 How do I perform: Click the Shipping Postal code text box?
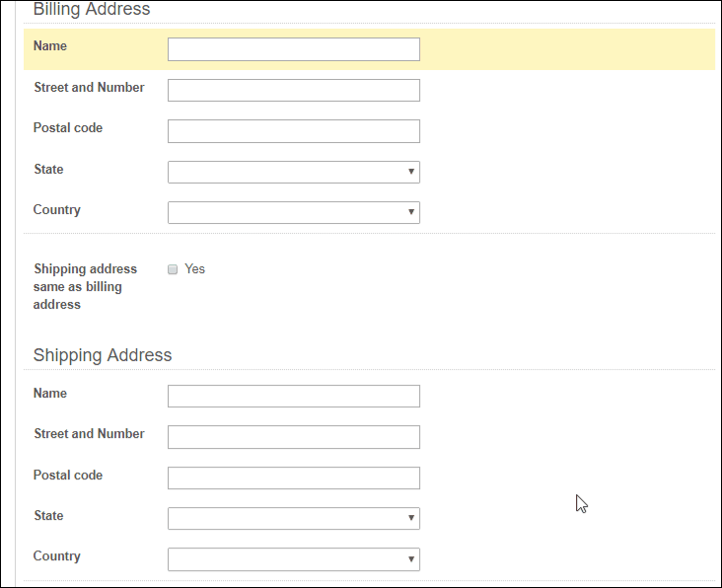tap(293, 478)
